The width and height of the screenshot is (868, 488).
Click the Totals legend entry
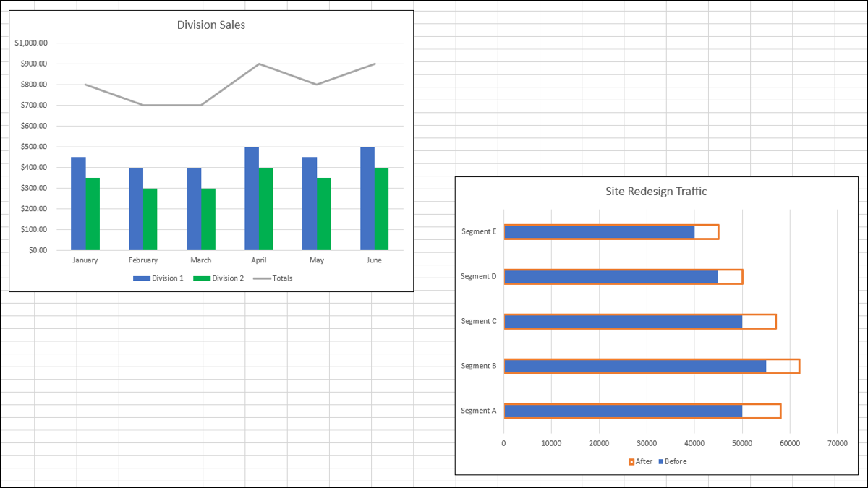click(271, 278)
